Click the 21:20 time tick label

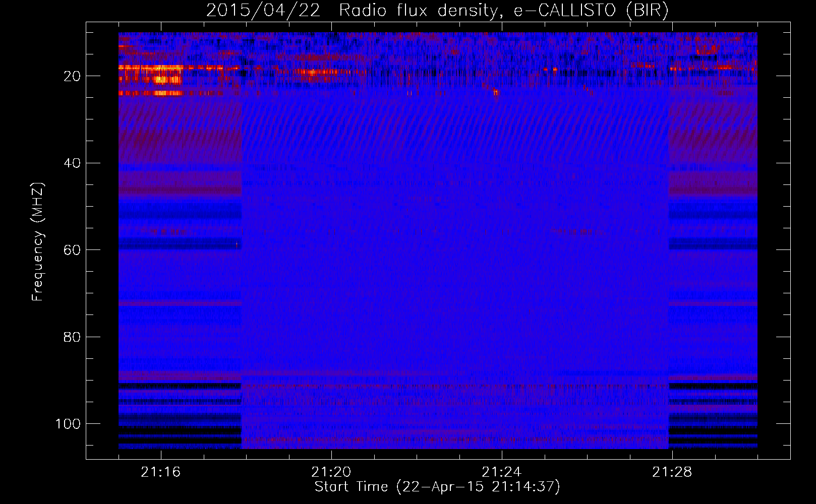(x=331, y=472)
